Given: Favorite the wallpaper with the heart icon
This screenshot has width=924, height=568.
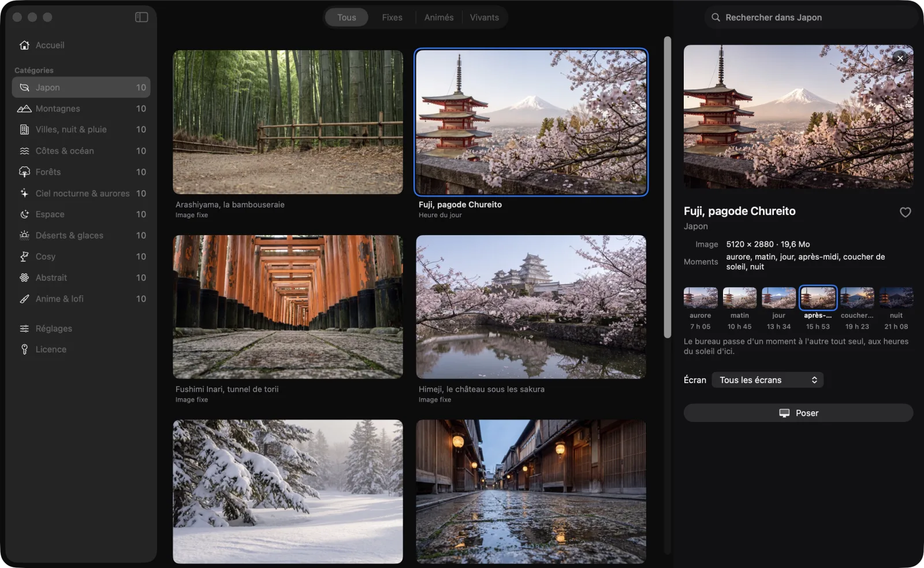Looking at the screenshot, I should point(905,212).
